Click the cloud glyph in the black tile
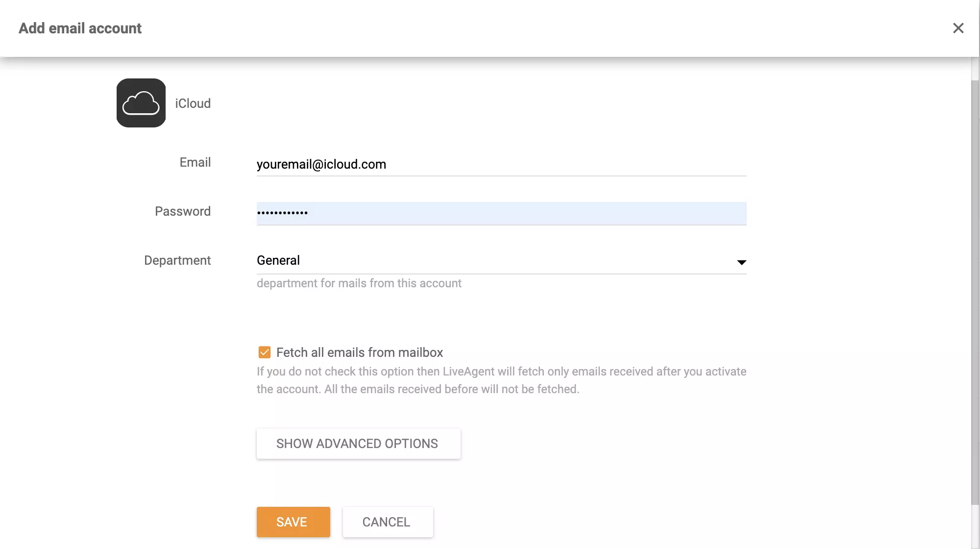This screenshot has width=980, height=549. (x=141, y=103)
